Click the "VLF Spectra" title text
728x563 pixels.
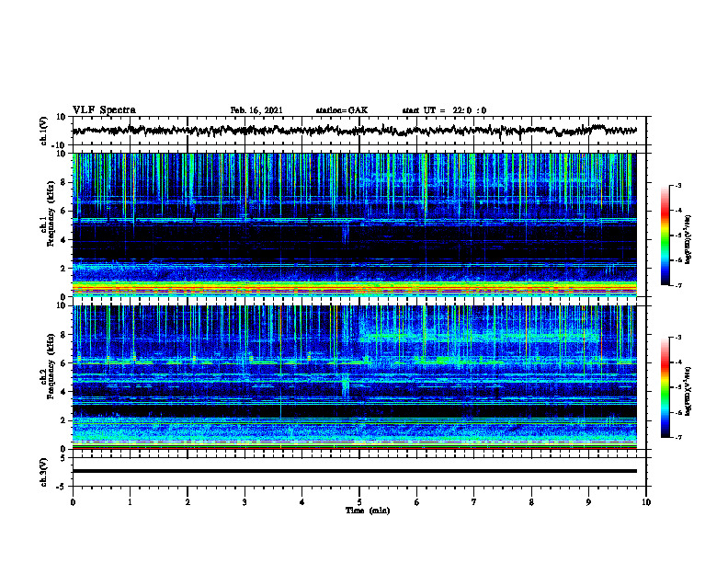104,110
